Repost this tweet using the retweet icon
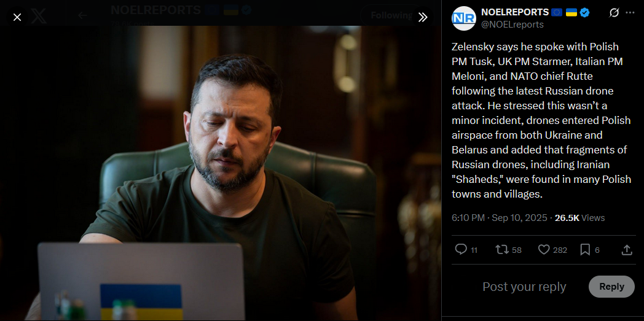This screenshot has width=644, height=321. pos(502,249)
